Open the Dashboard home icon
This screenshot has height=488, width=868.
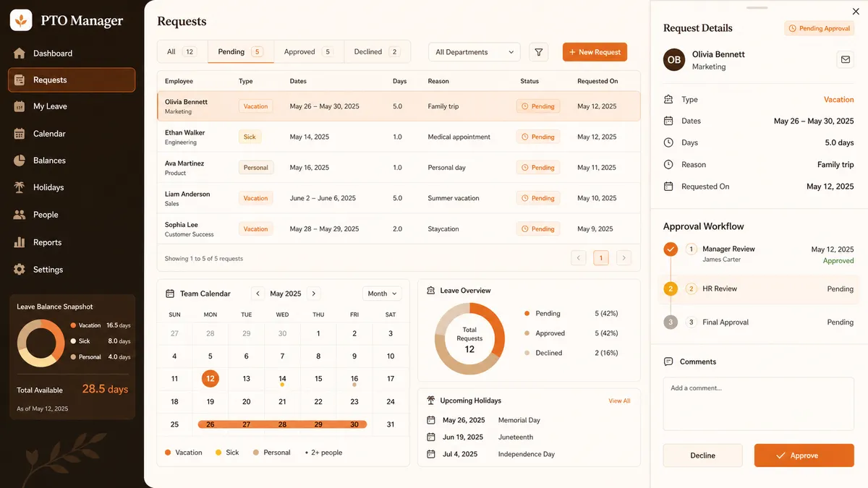(x=20, y=53)
